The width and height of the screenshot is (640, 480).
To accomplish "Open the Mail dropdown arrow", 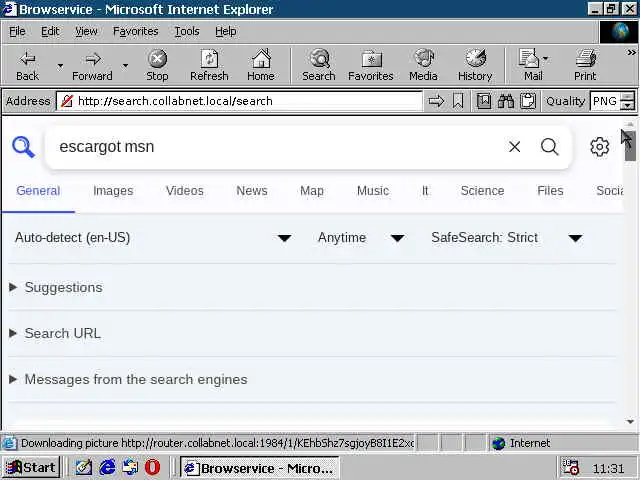I will click(546, 59).
